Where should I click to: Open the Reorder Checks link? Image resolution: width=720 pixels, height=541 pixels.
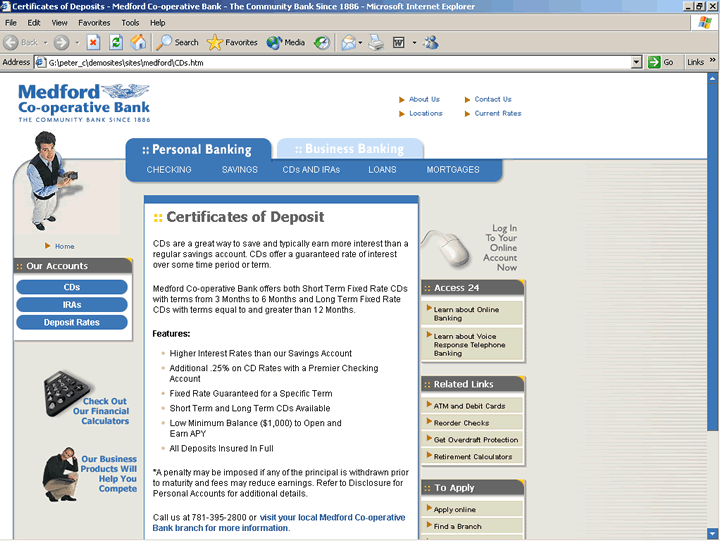(x=461, y=423)
